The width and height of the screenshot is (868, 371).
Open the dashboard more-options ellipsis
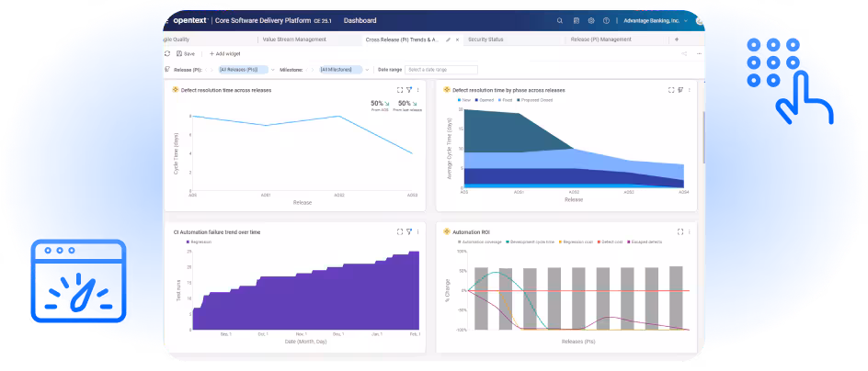[699, 53]
